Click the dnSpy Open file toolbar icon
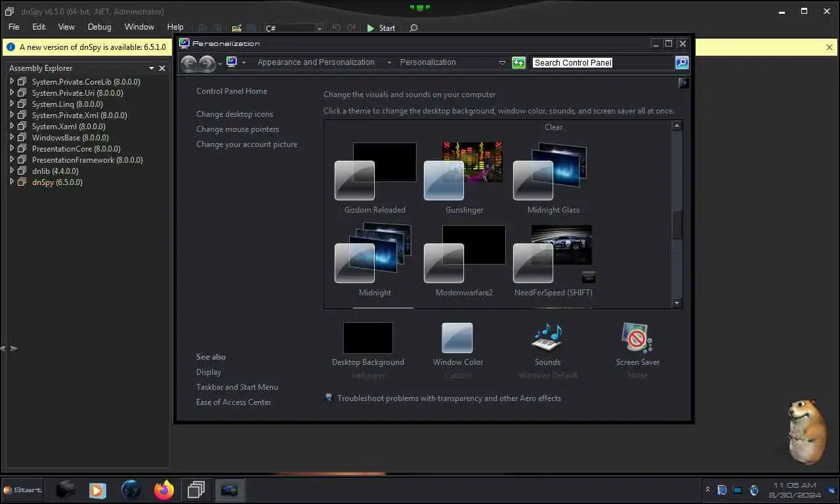The image size is (840, 504). point(236,28)
